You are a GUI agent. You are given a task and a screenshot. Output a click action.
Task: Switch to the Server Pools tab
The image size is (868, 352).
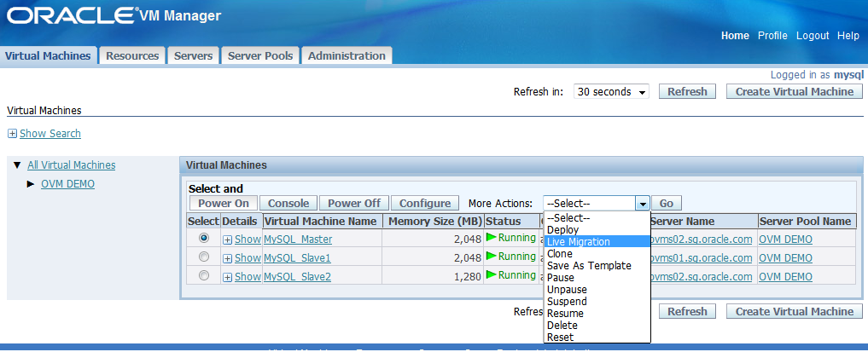(260, 55)
